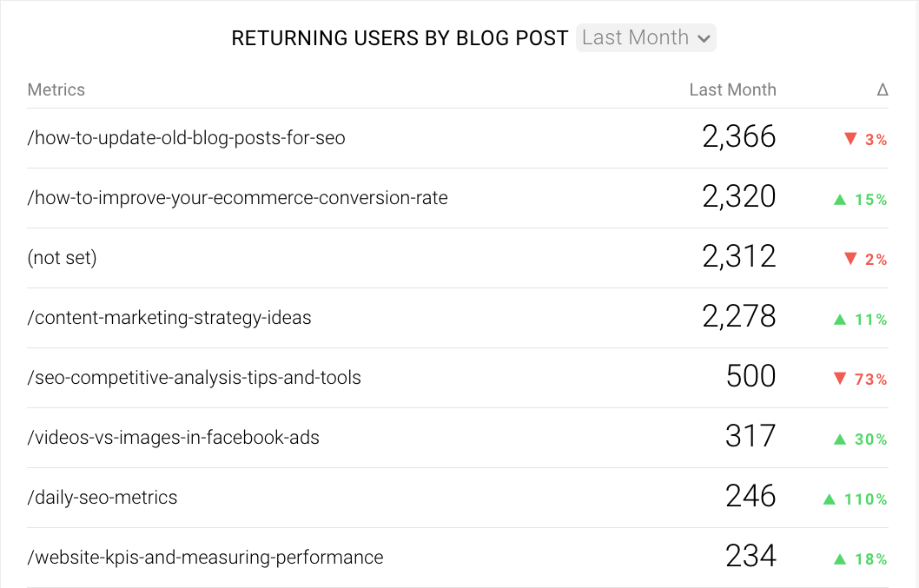Select the Last Month column header
This screenshot has height=588, width=919.
coord(732,89)
